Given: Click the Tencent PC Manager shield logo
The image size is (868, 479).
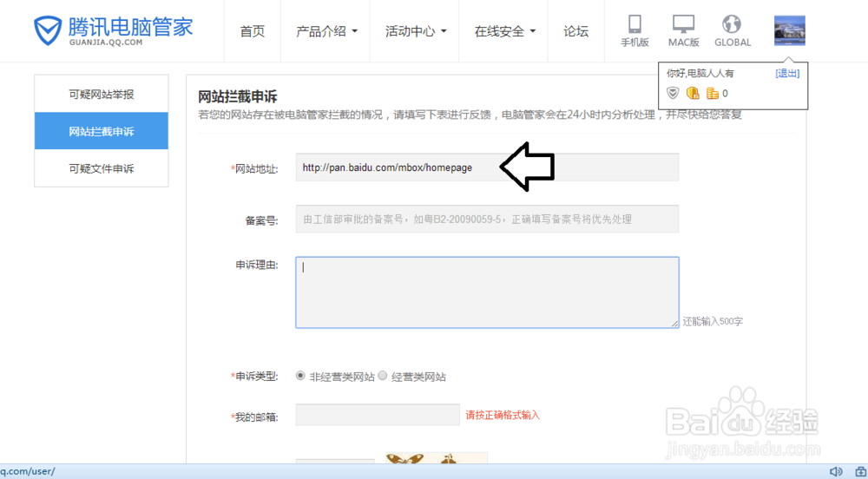Looking at the screenshot, I should [x=48, y=30].
